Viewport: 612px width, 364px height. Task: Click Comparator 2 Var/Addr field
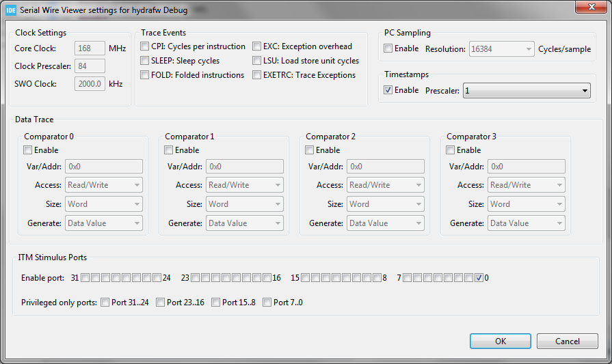coord(386,167)
